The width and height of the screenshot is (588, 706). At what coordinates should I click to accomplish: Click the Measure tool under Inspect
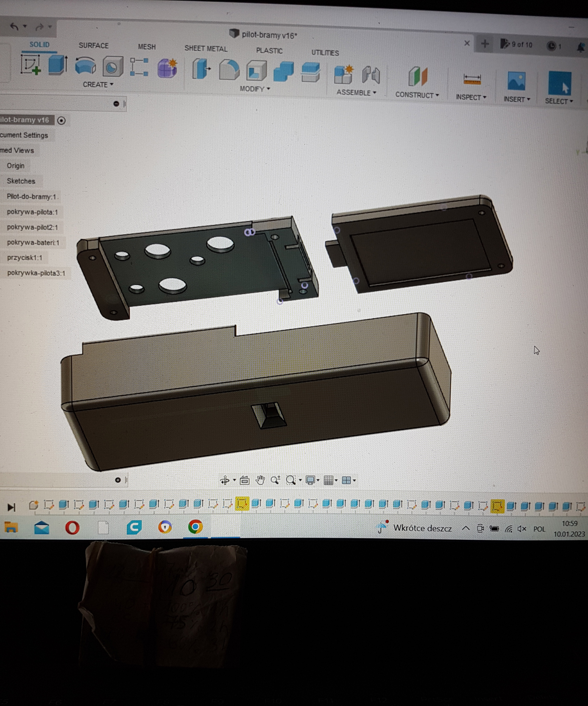[472, 79]
